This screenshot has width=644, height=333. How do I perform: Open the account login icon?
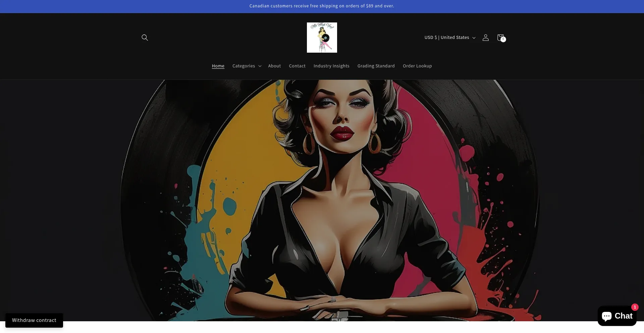coord(485,38)
